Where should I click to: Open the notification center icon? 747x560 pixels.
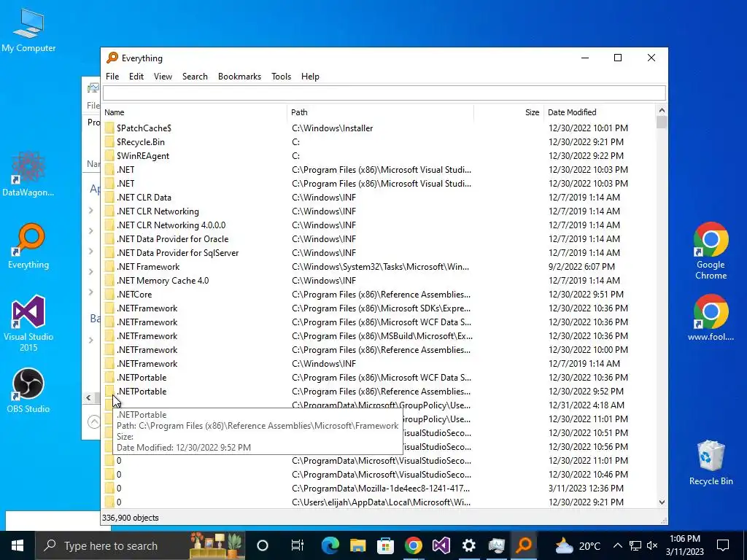click(723, 545)
